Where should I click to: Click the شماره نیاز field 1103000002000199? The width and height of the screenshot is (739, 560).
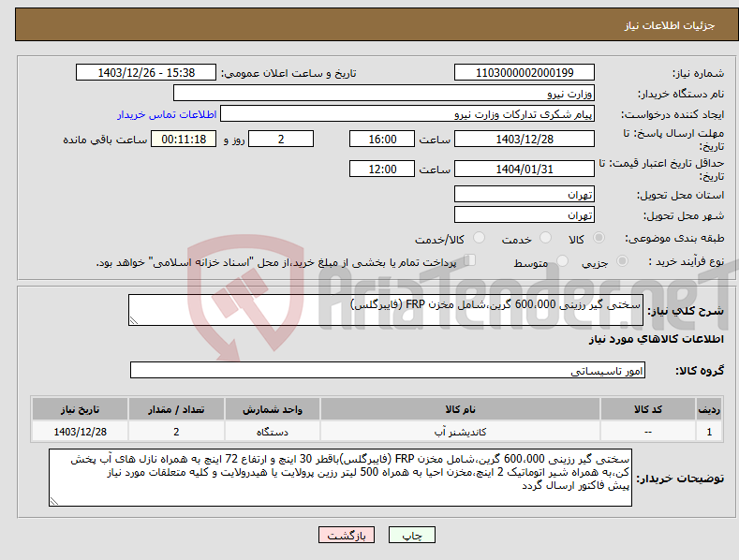pyautogui.click(x=525, y=73)
